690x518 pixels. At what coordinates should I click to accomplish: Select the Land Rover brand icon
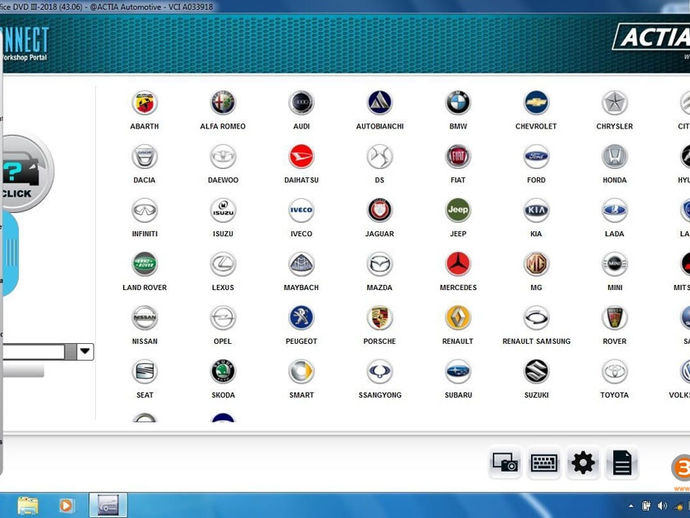click(144, 264)
